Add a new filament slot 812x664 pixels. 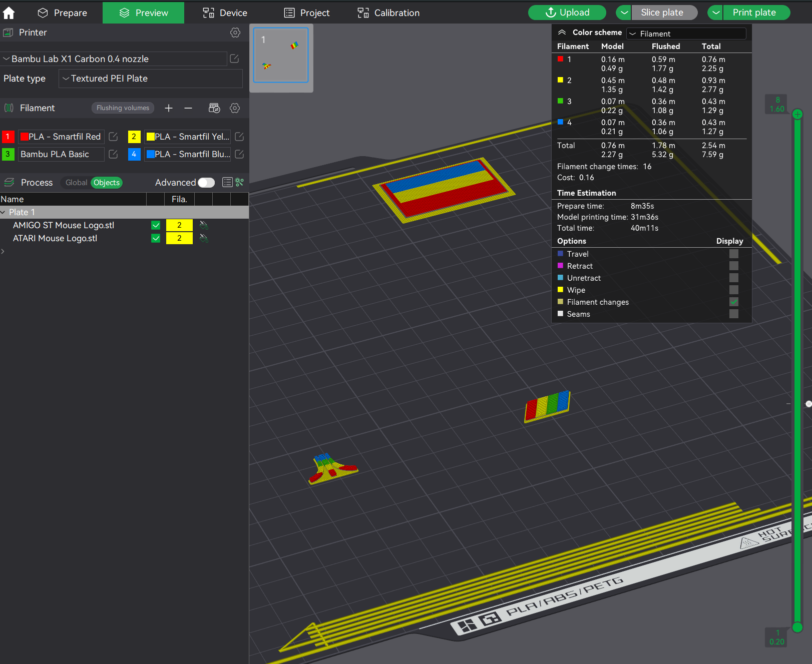[169, 108]
